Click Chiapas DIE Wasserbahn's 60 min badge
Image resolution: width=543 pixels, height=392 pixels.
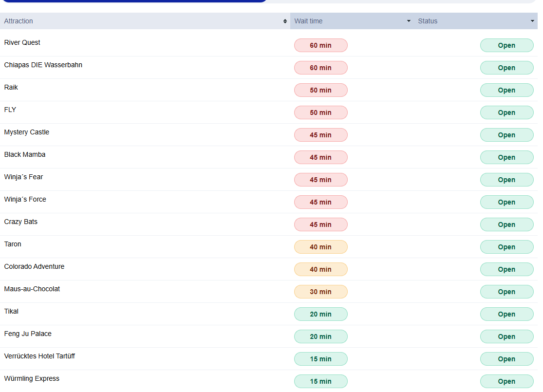click(x=320, y=68)
